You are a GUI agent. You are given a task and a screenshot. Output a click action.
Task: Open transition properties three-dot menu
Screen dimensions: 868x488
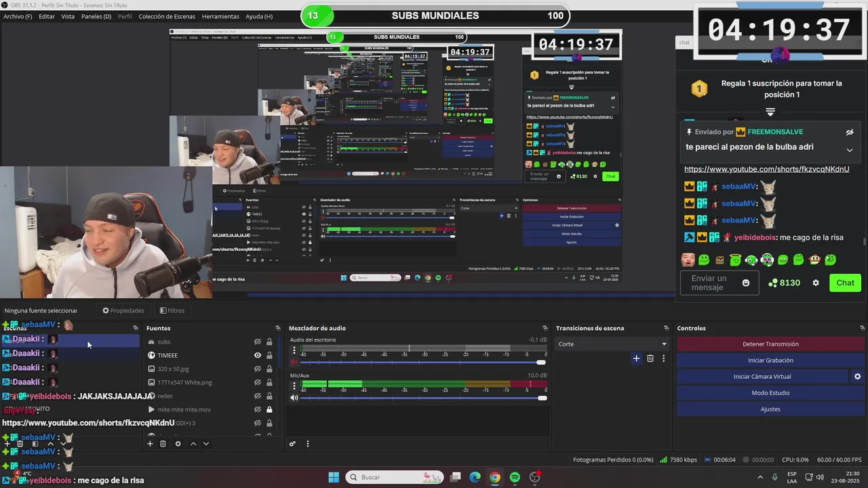click(x=663, y=359)
